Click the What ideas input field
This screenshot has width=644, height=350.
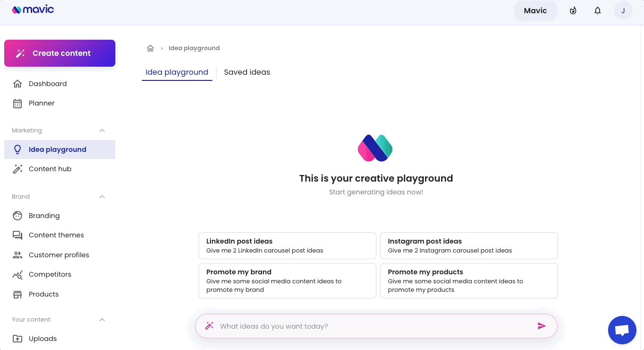pyautogui.click(x=376, y=326)
